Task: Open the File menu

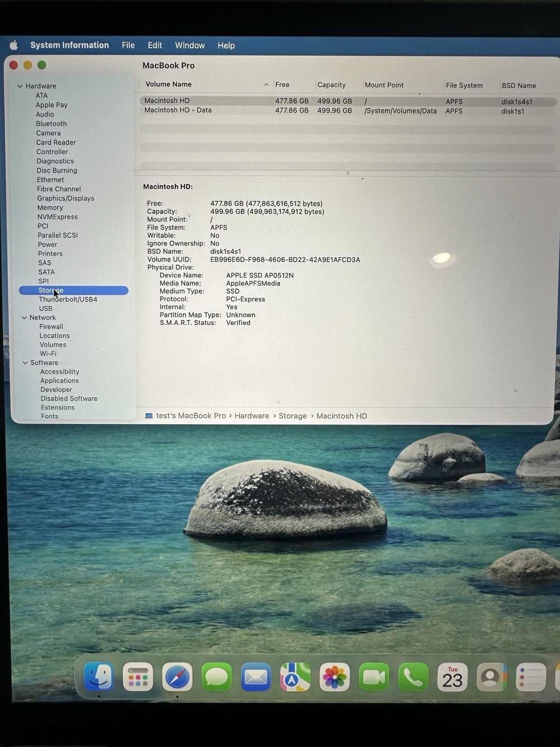Action: click(x=128, y=45)
